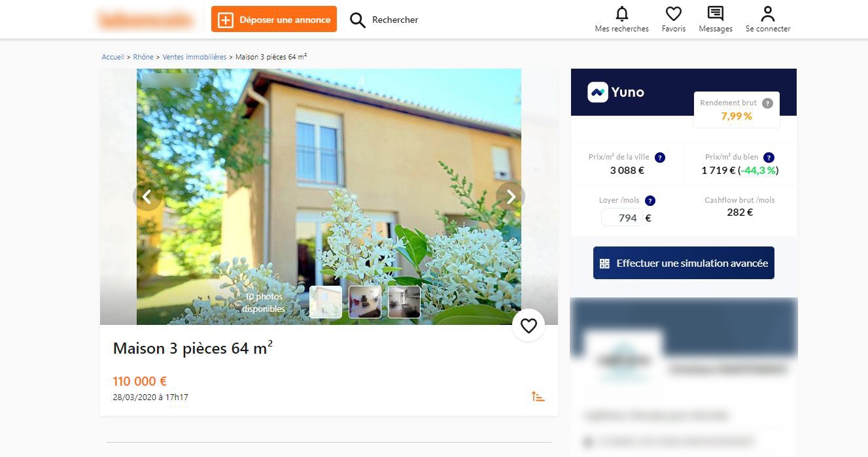Show previous photo with left arrow
Image resolution: width=868 pixels, height=457 pixels.
[147, 196]
